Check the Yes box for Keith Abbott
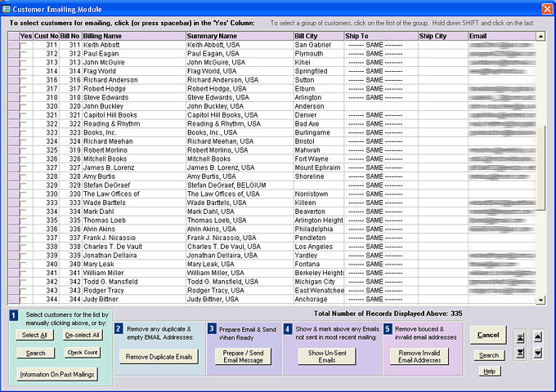 pyautogui.click(x=25, y=45)
